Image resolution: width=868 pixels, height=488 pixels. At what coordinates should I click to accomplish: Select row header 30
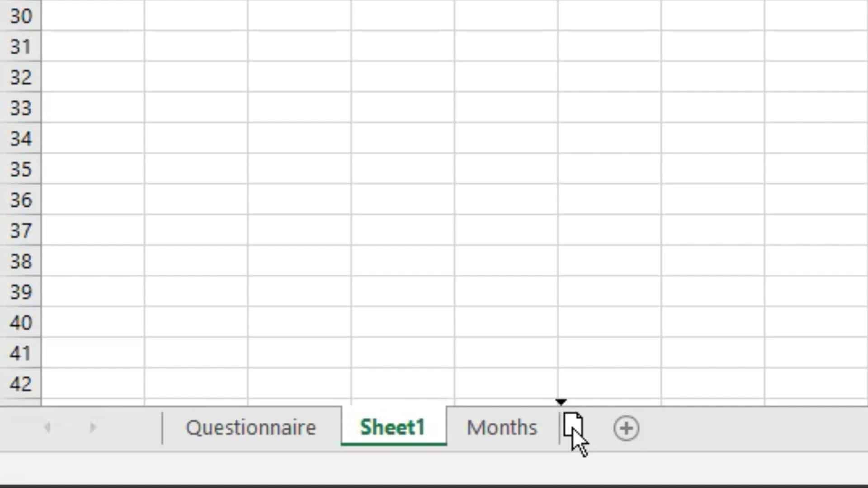pyautogui.click(x=20, y=16)
